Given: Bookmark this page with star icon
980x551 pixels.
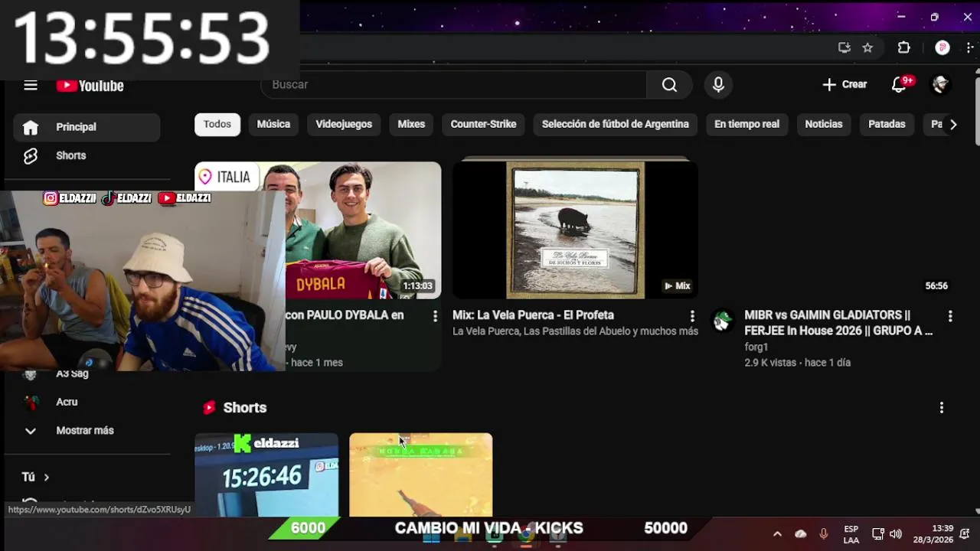Looking at the screenshot, I should (x=867, y=47).
